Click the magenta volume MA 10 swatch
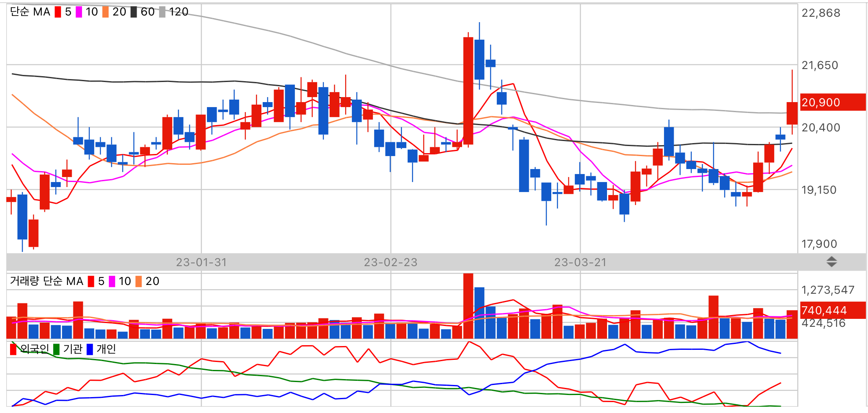Viewport: 868px width, 413px height. [112, 281]
